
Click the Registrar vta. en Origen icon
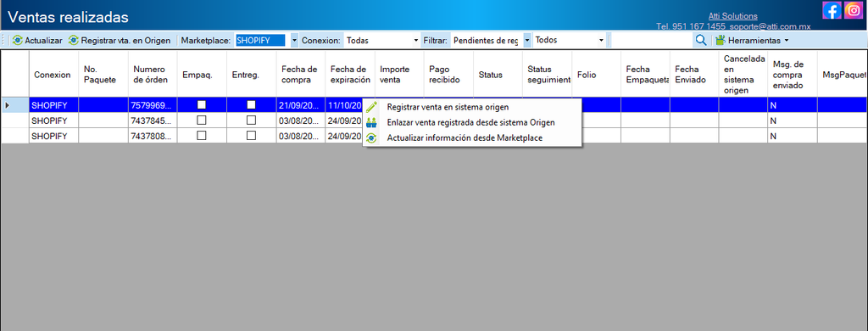(x=74, y=41)
